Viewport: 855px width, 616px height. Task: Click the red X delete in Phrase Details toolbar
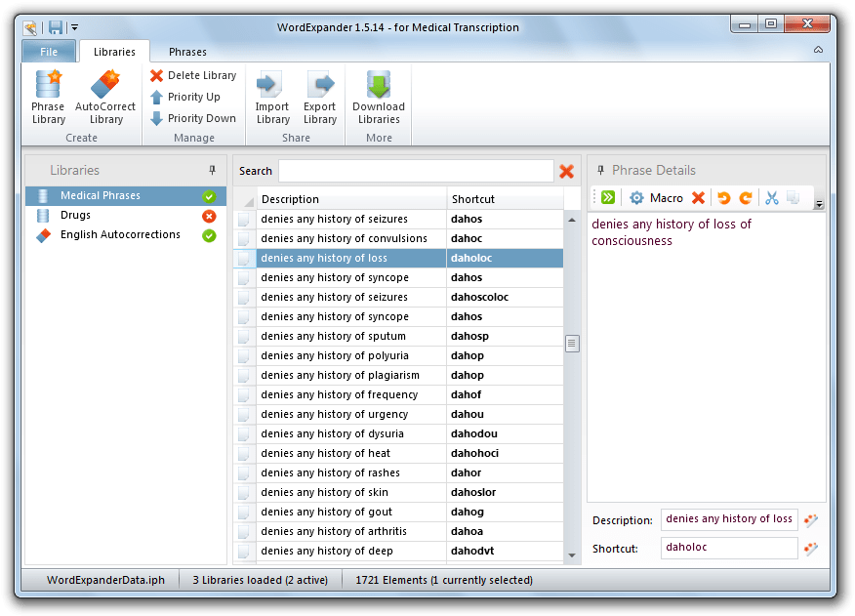pyautogui.click(x=698, y=197)
